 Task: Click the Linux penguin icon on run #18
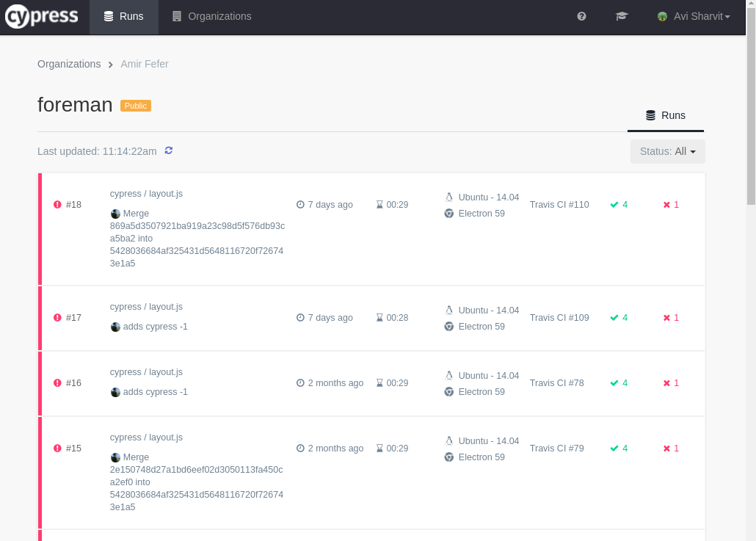(x=449, y=197)
